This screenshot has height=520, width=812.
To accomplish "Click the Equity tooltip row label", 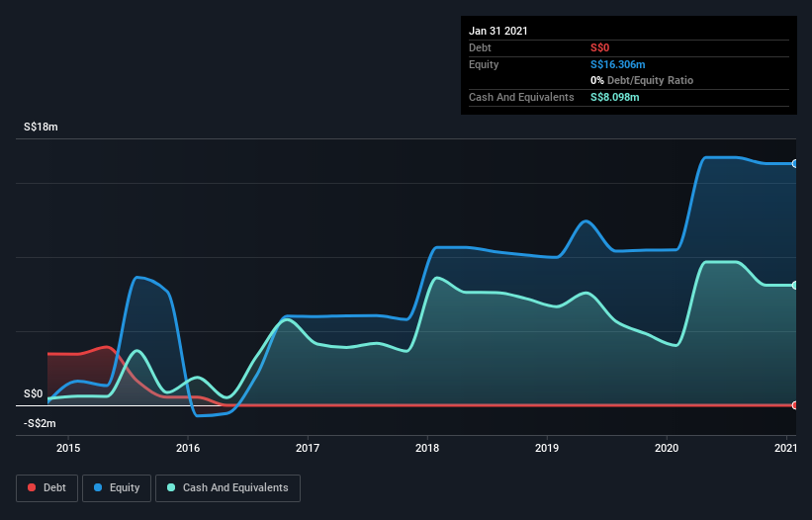I will click(x=484, y=64).
